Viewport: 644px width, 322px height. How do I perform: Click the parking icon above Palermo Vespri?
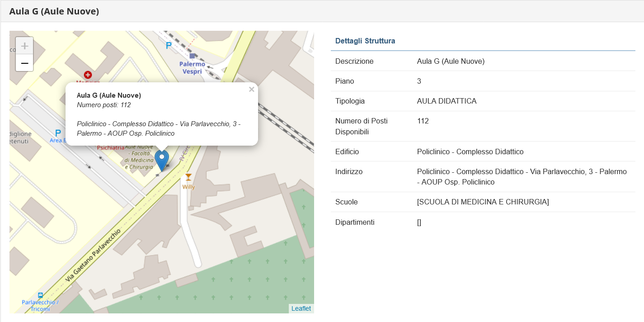coord(169,45)
